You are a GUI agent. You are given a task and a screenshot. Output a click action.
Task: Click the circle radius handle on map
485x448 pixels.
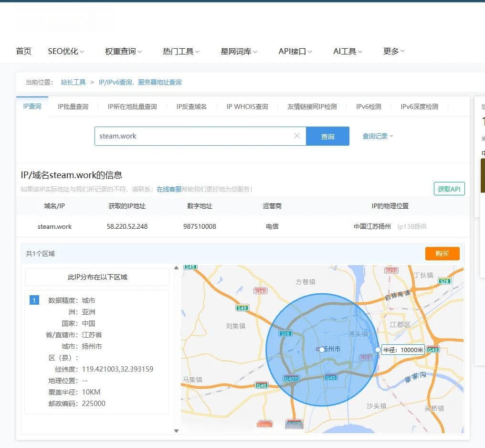378,350
